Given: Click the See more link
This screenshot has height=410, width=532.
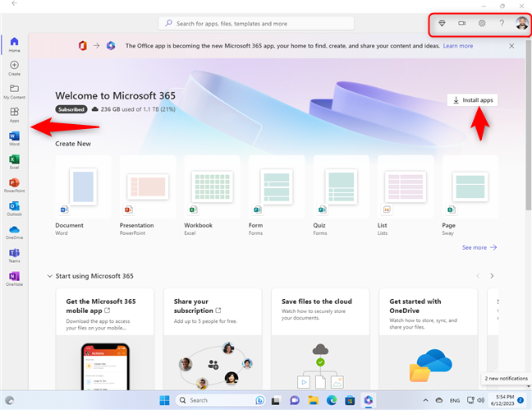Looking at the screenshot, I should [x=479, y=247].
